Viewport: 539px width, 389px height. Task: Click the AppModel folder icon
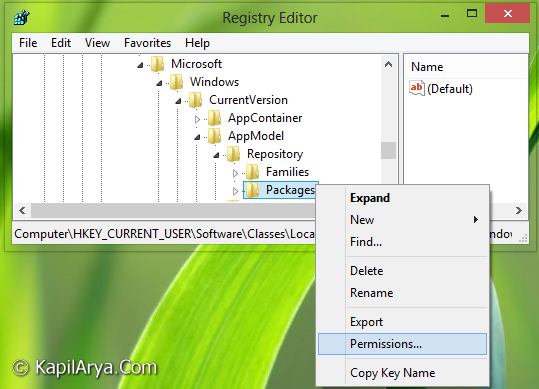(x=214, y=136)
